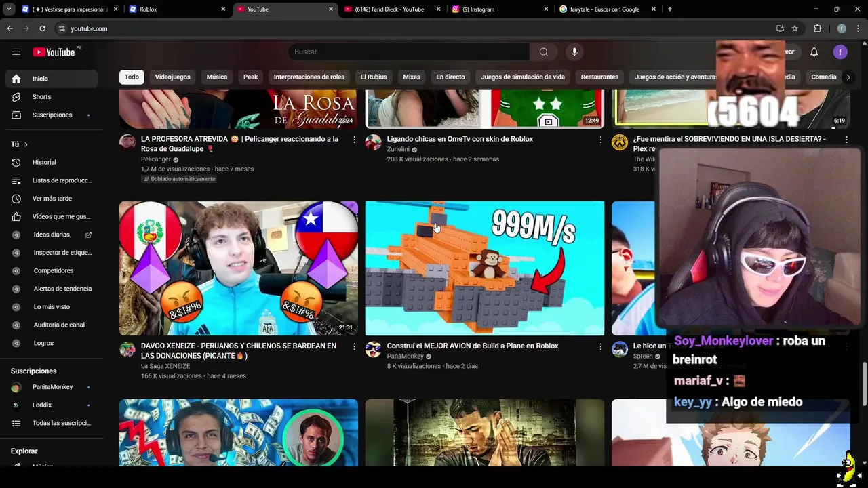Open the YouTube hamburger guide menu
Screen dimensions: 868x488
(x=16, y=52)
